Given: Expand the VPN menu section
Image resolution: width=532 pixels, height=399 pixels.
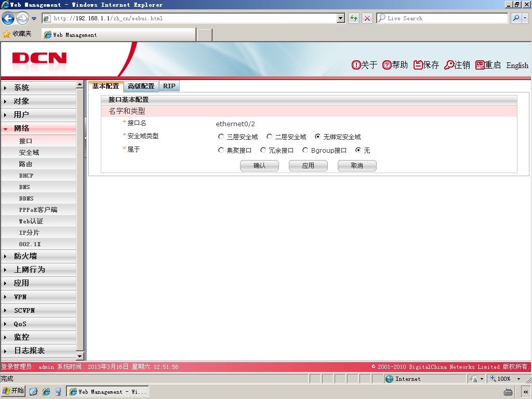Looking at the screenshot, I should pos(38,297).
